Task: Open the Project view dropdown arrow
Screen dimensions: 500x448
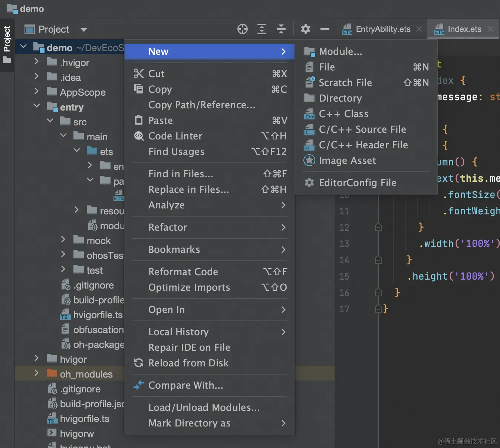Action: (x=84, y=30)
